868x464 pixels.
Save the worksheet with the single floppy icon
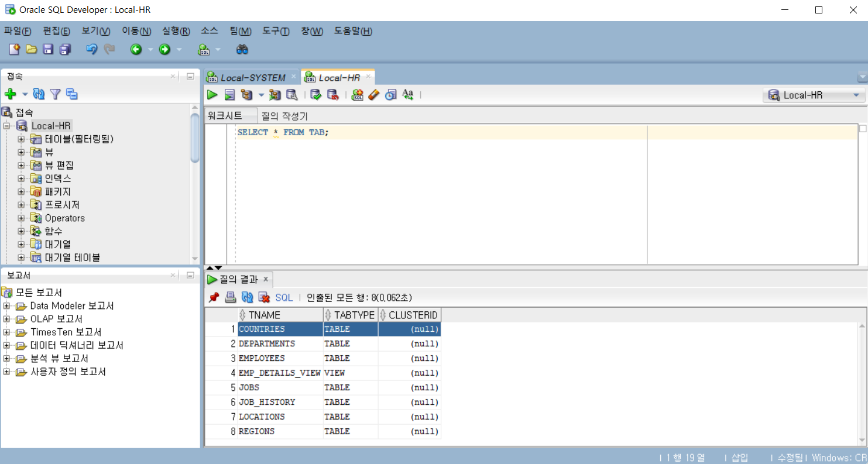(x=48, y=50)
